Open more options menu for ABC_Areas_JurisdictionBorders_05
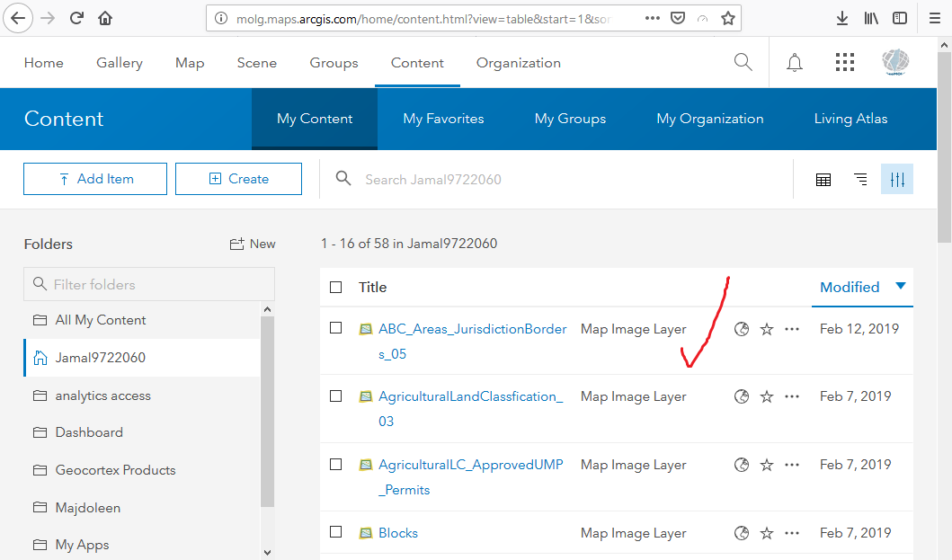The width and height of the screenshot is (952, 560). tap(792, 329)
